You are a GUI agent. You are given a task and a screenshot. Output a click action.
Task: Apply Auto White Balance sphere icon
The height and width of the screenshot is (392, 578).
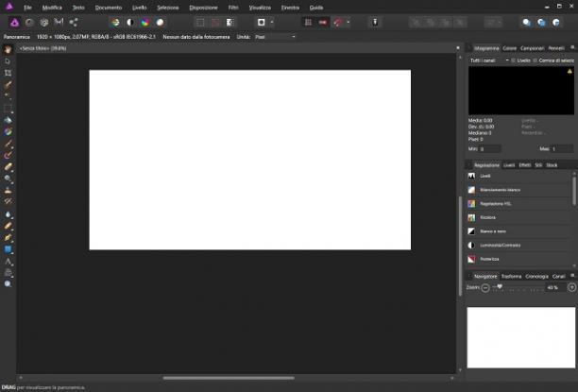tap(160, 23)
